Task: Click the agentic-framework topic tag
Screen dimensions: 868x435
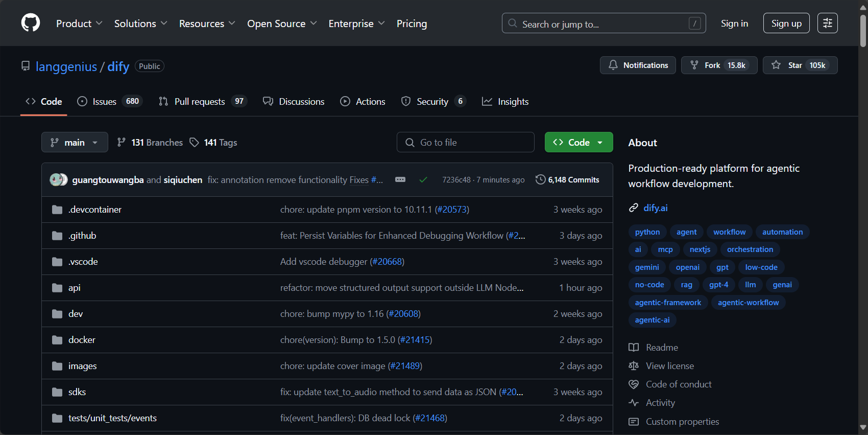Action: pos(668,302)
